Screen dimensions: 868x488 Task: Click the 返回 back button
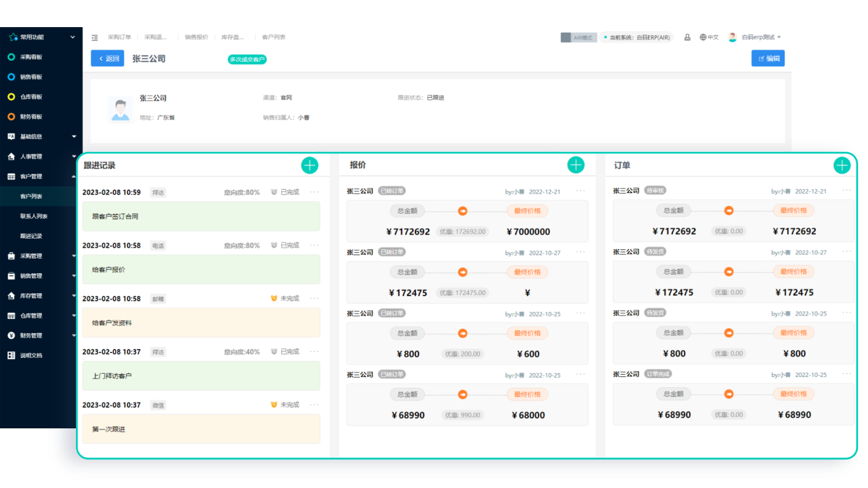pos(107,58)
